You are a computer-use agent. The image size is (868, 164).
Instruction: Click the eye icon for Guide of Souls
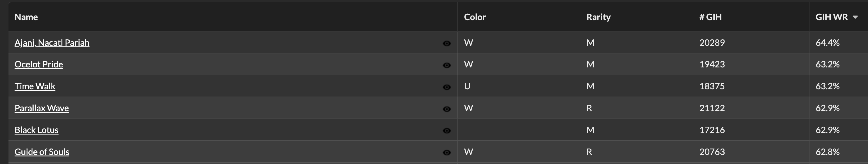click(x=447, y=153)
